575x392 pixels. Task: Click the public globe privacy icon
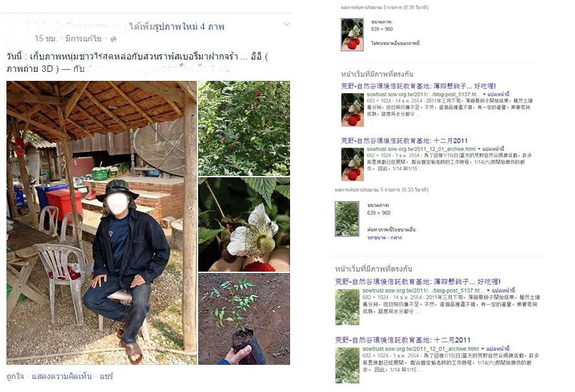(x=113, y=39)
